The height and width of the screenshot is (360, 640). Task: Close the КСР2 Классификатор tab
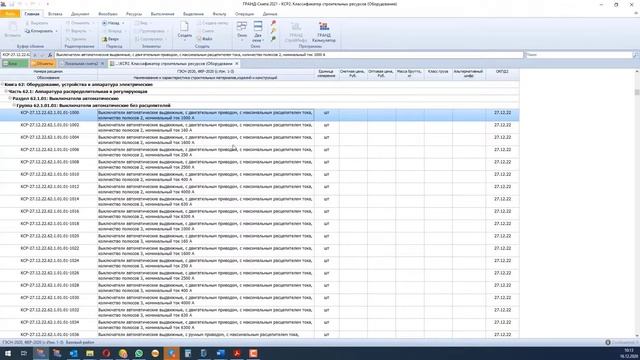236,64
